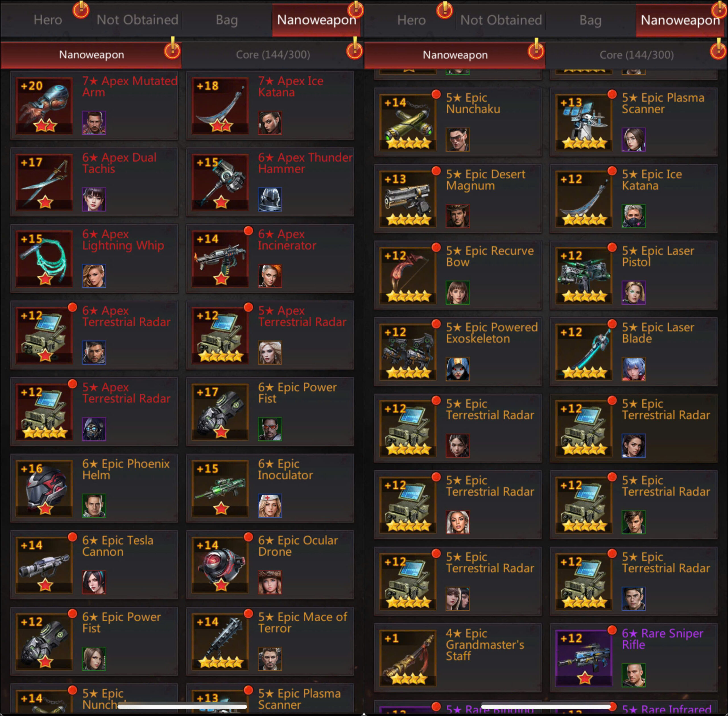Open the Epic Ocular Drone icon

pyautogui.click(x=220, y=565)
